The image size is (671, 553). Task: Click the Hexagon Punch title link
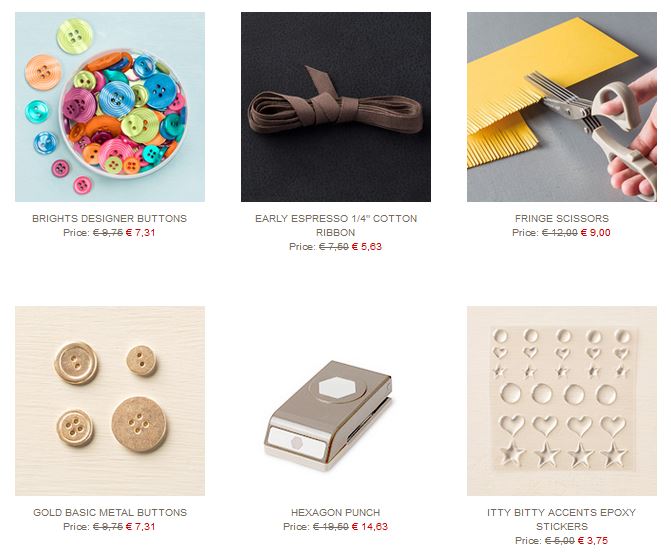pyautogui.click(x=336, y=512)
